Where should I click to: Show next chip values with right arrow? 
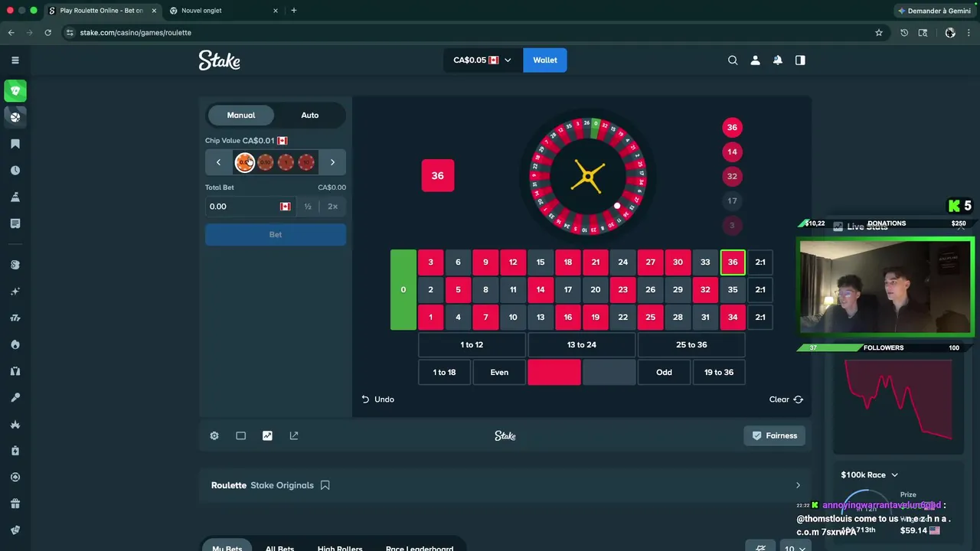(x=332, y=162)
